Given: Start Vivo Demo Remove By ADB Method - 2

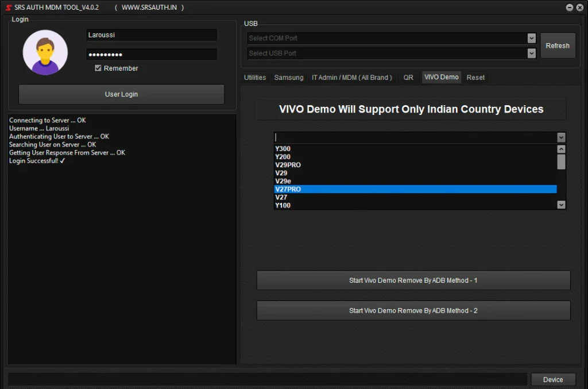Looking at the screenshot, I should click(413, 311).
